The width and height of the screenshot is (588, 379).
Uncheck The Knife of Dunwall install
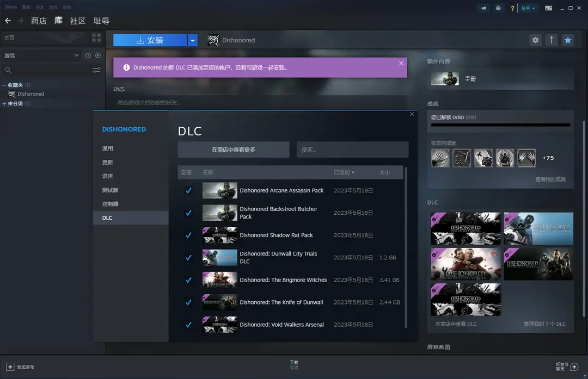(188, 302)
